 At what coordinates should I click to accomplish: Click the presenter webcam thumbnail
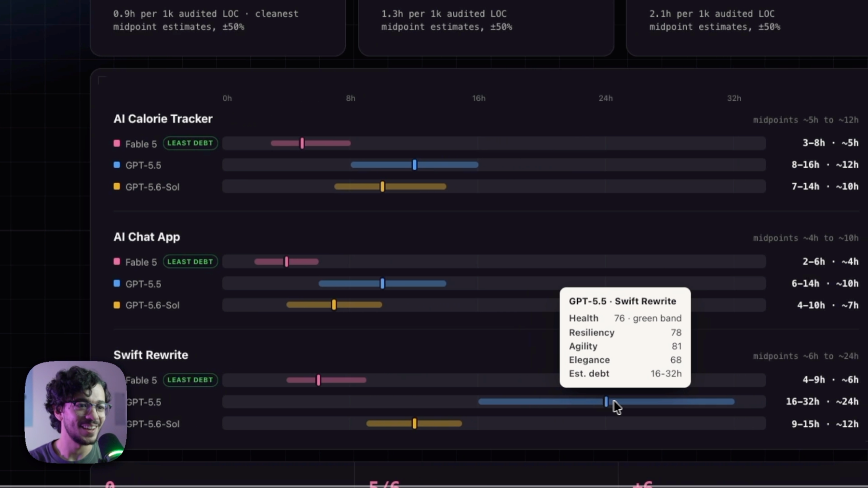coord(76,412)
